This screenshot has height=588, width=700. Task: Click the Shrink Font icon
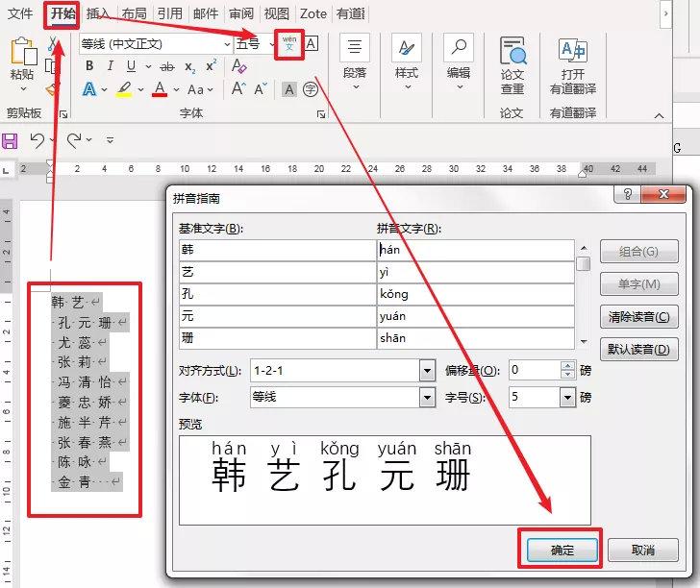(261, 88)
